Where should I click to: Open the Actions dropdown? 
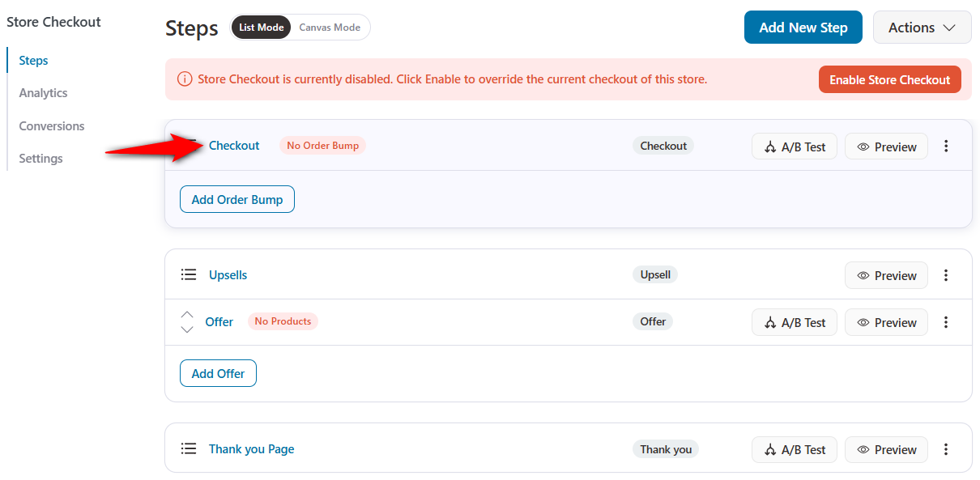pos(922,28)
